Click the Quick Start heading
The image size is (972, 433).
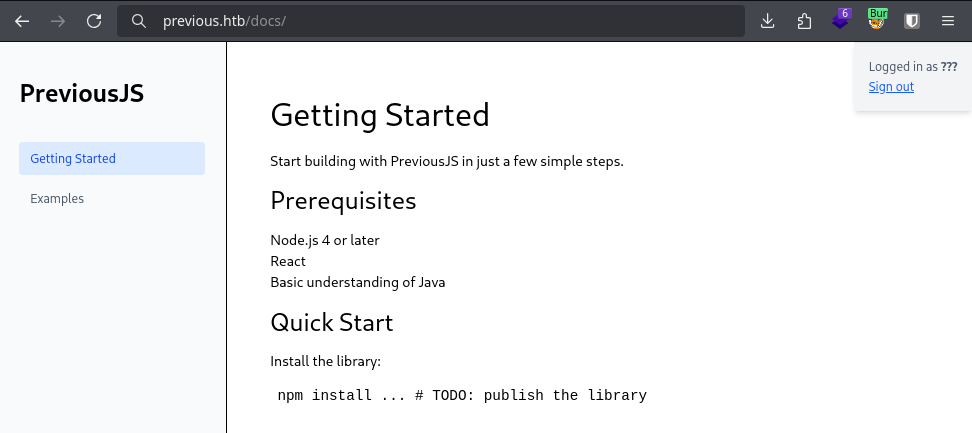[332, 322]
